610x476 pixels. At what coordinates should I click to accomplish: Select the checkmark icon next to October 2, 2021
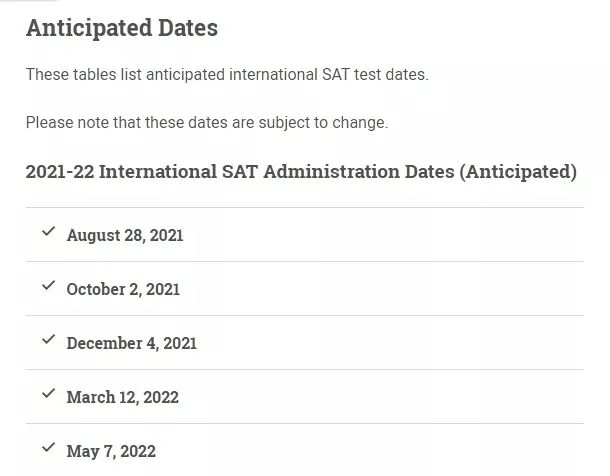[x=49, y=285]
